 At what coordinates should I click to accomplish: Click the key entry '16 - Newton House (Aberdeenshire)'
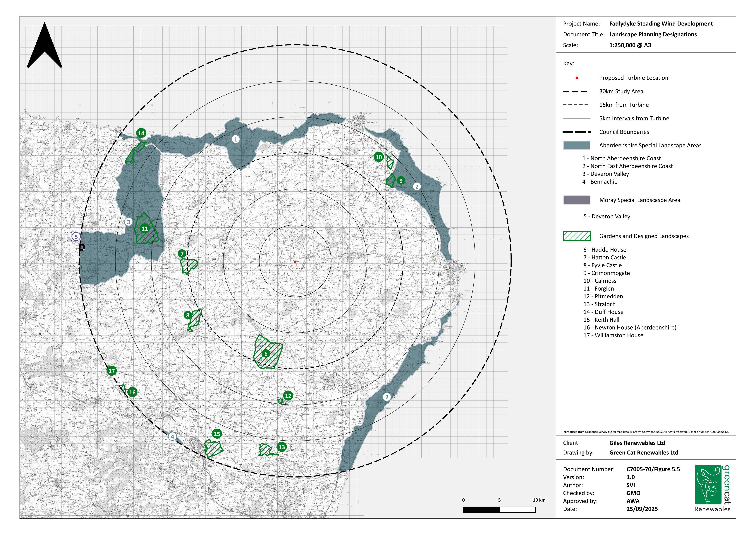point(630,328)
